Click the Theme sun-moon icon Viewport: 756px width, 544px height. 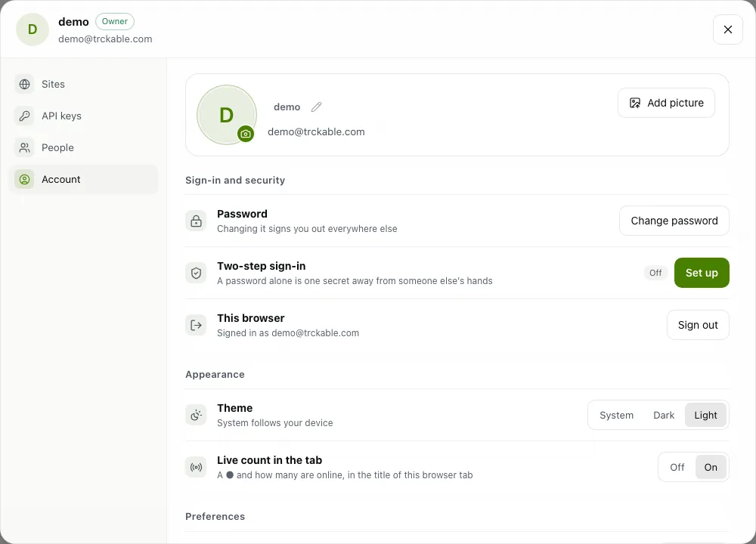197,415
